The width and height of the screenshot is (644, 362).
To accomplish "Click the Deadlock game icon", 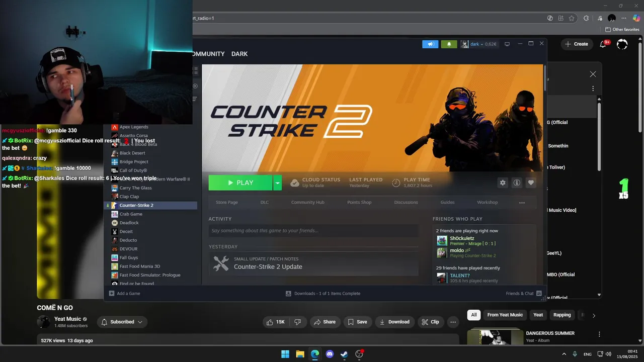I will click(115, 223).
